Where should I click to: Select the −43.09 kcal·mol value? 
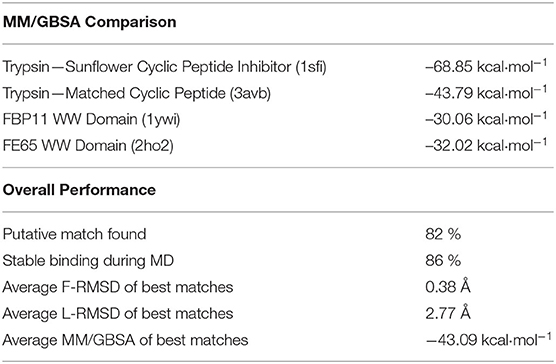[488, 340]
